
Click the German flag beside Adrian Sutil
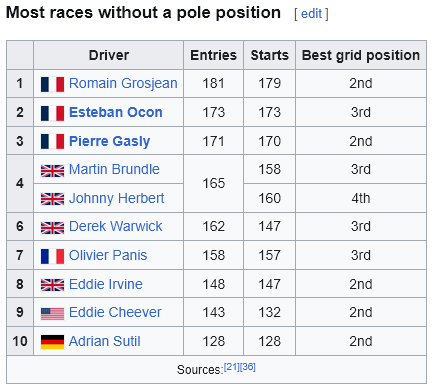52,342
